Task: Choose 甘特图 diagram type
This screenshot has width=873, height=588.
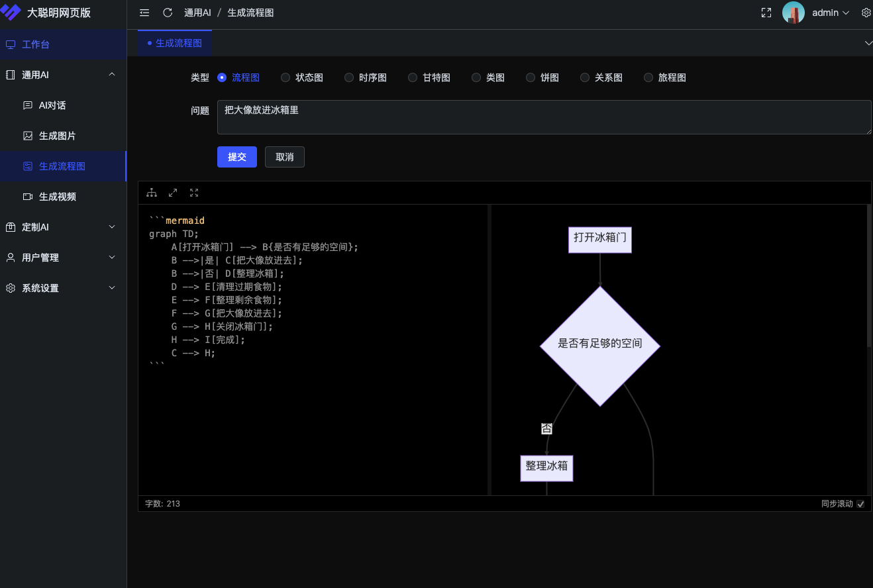Action: (413, 77)
